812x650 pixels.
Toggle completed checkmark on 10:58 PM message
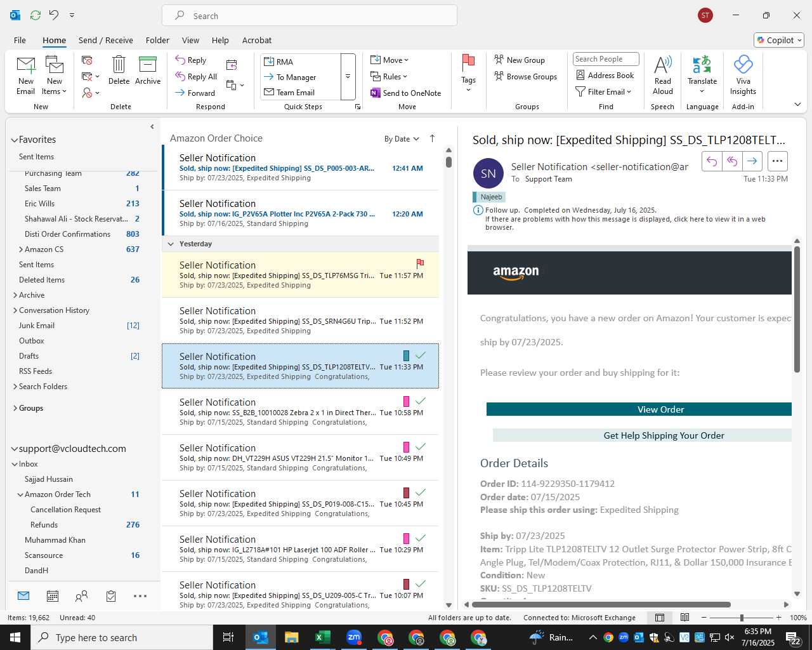pos(420,401)
